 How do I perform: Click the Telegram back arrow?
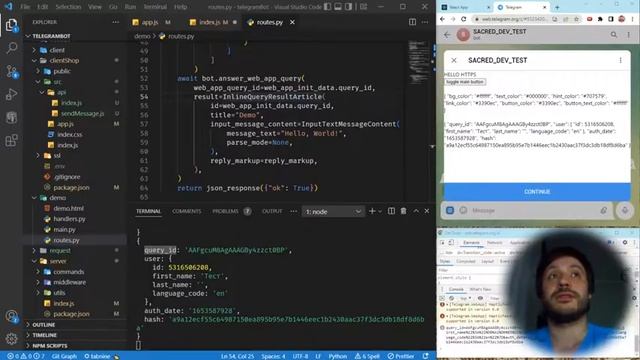tap(447, 35)
